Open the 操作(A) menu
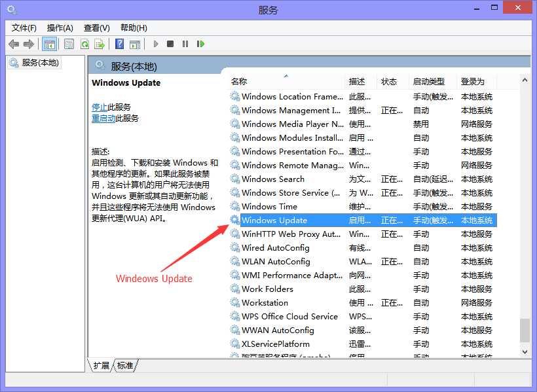537x392 pixels. coord(60,28)
